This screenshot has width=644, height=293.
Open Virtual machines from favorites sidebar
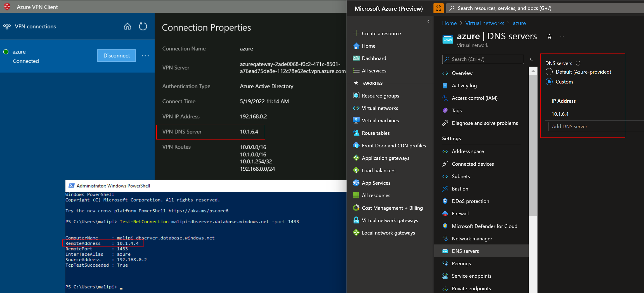coord(380,121)
